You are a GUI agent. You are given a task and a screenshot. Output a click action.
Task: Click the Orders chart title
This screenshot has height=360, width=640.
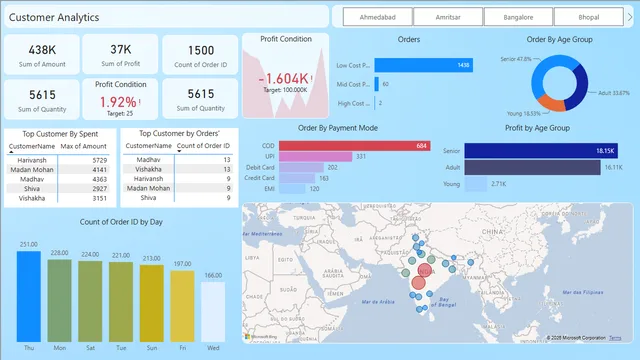[x=409, y=39]
